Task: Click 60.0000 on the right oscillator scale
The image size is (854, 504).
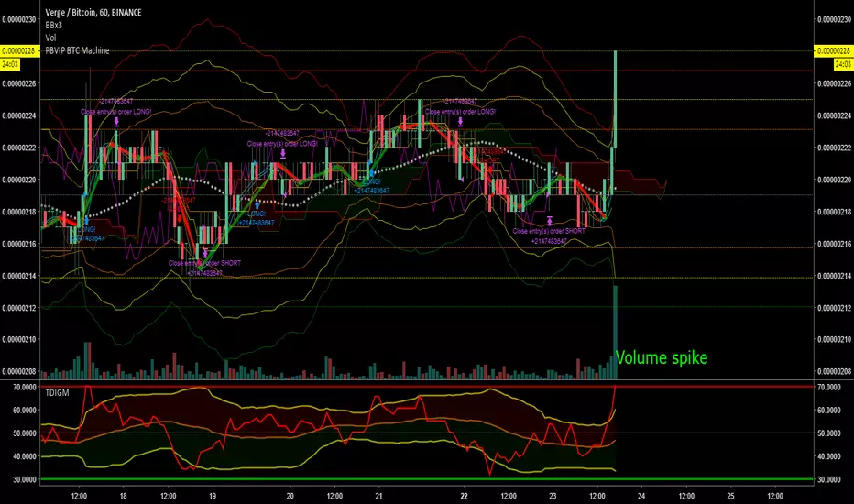Action: [829, 411]
